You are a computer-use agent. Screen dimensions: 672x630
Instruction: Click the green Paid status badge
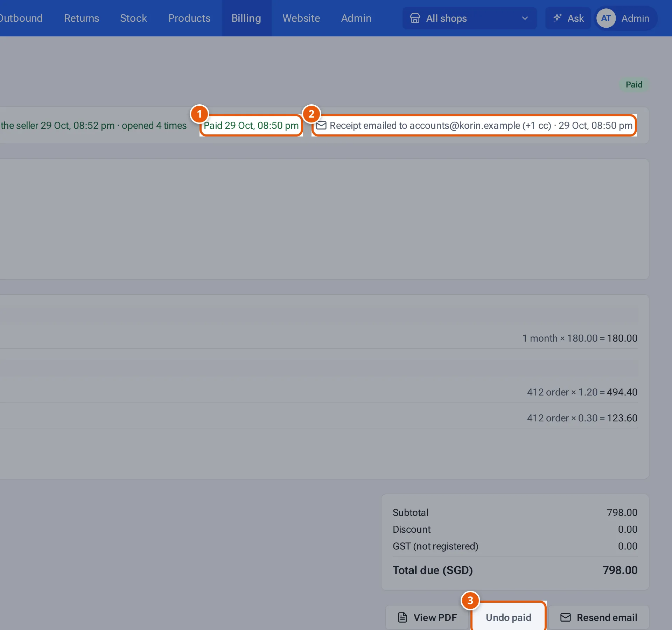click(x=634, y=85)
